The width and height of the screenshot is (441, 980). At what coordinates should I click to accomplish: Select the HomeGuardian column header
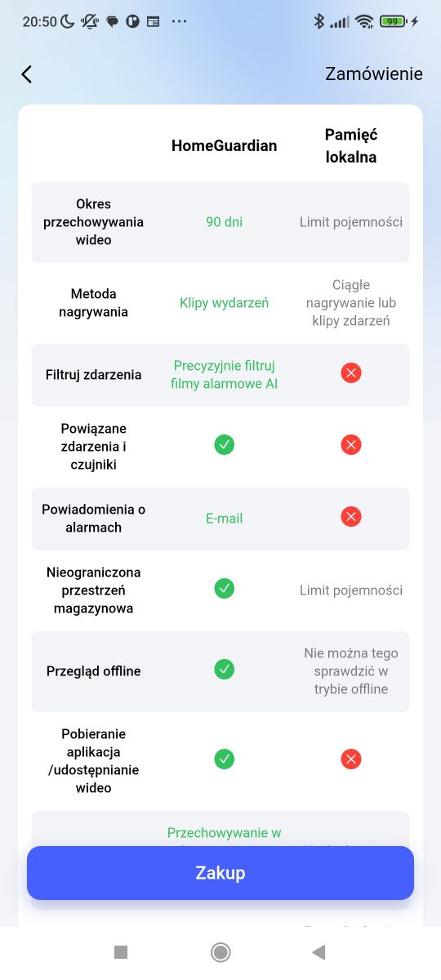pyautogui.click(x=224, y=146)
